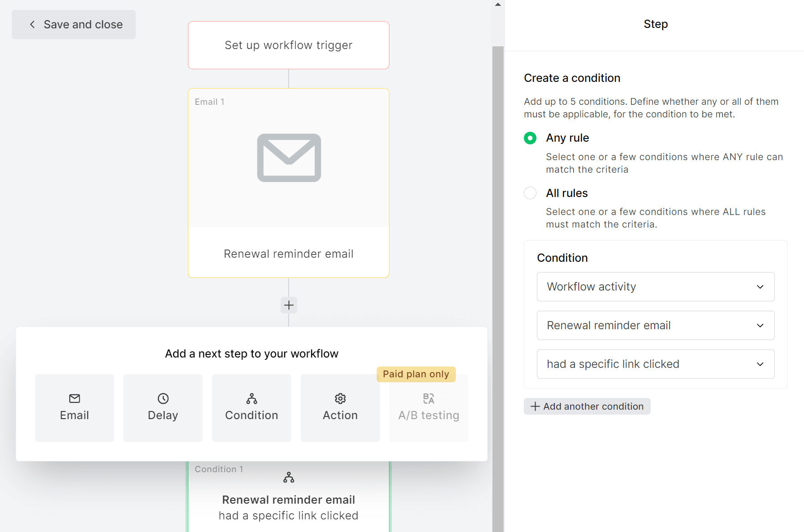Click the Save and close button
The image size is (804, 532).
(74, 24)
